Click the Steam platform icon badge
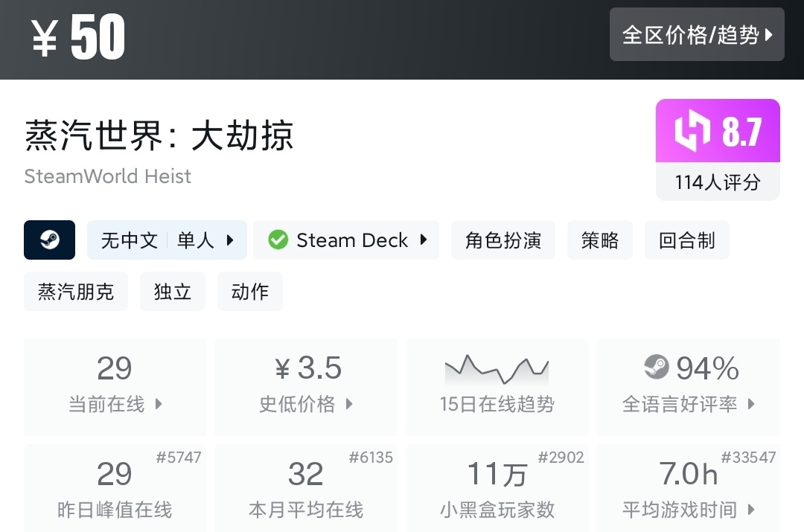Screen dimensions: 804x532 tap(49, 240)
